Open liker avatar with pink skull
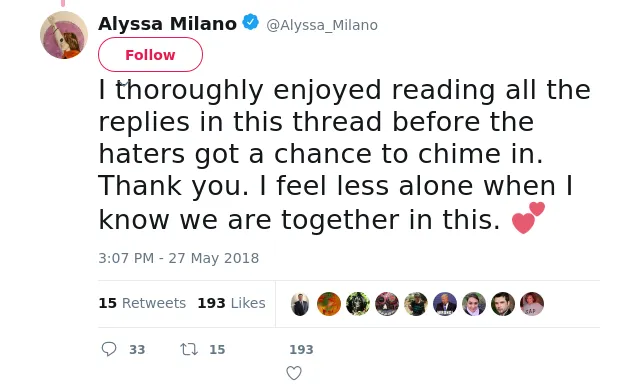 [387, 304]
